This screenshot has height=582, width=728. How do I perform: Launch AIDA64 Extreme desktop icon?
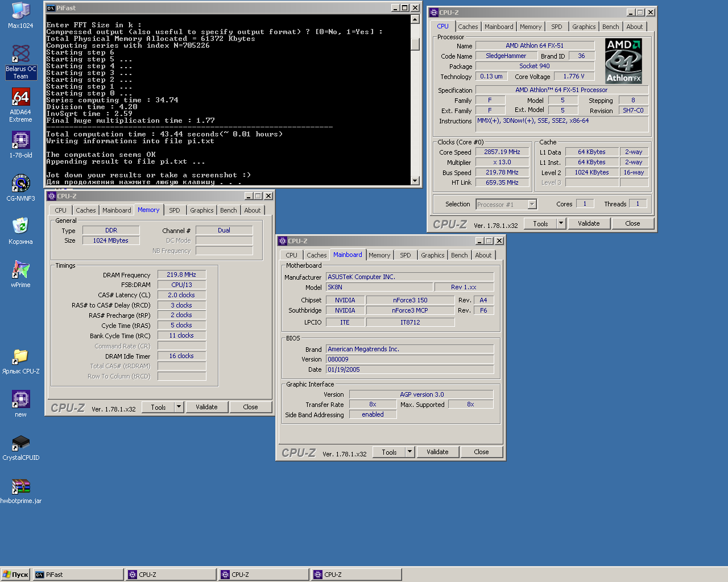click(20, 105)
